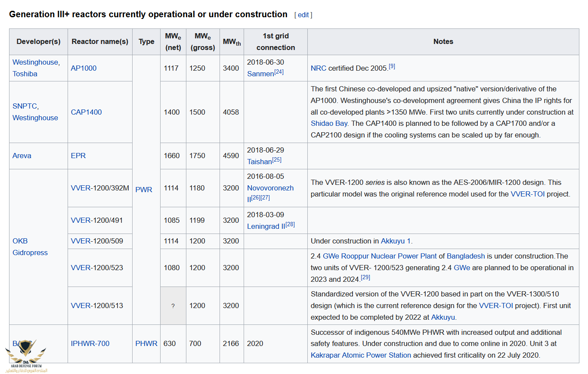This screenshot has width=588, height=374.
Task: Click the Type column header
Action: pos(146,42)
